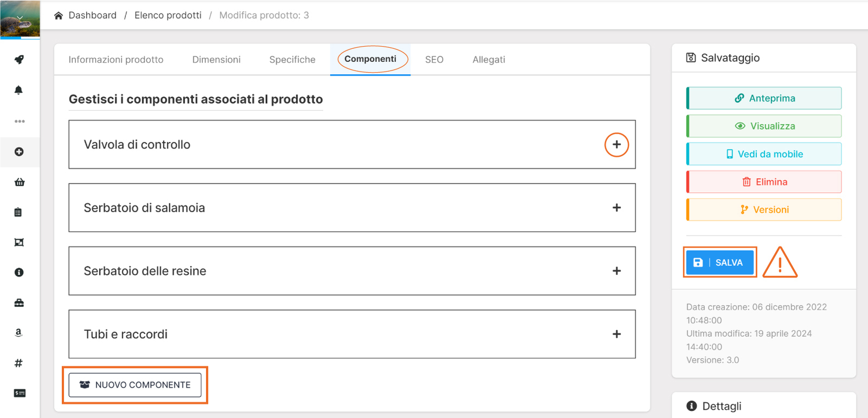Click the Nuovo Componente button
Screen dimensions: 868x418
coord(135,385)
